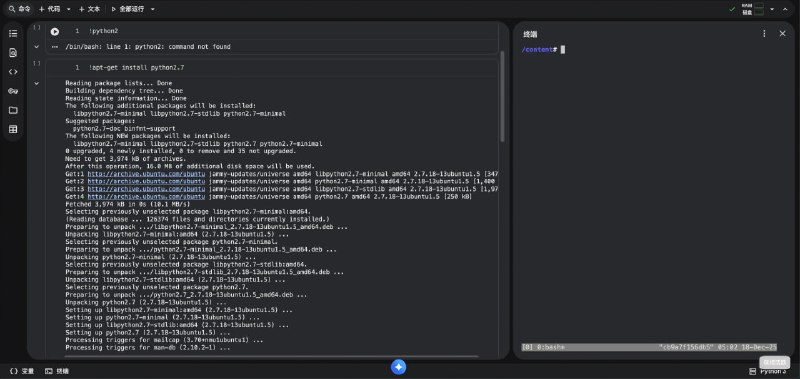The width and height of the screenshot is (800, 379).
Task: Collapse output of the !python2 cell
Action: pos(36,46)
